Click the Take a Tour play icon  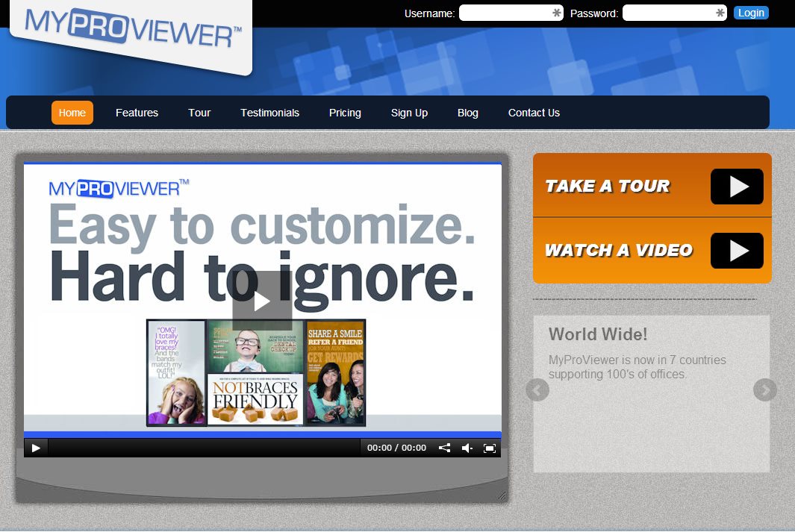click(737, 187)
